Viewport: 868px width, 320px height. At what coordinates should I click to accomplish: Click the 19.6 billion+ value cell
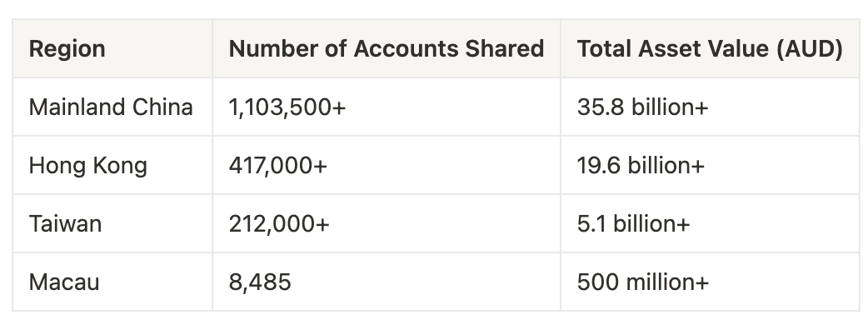click(x=711, y=165)
